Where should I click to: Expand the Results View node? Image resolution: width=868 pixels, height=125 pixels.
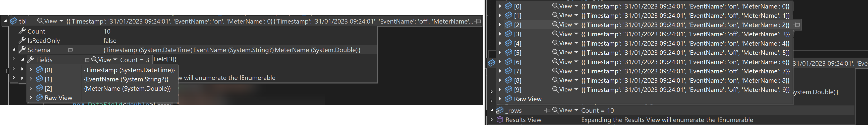click(492, 119)
